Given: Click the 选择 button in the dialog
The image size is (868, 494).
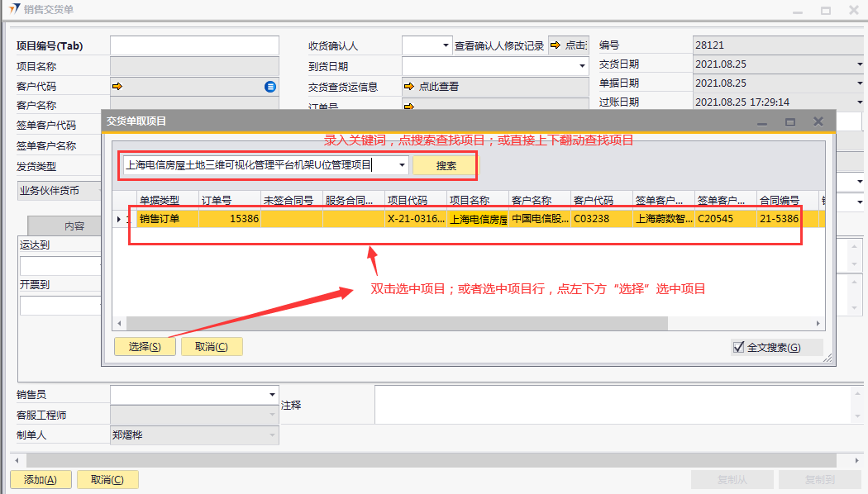Looking at the screenshot, I should (x=145, y=346).
